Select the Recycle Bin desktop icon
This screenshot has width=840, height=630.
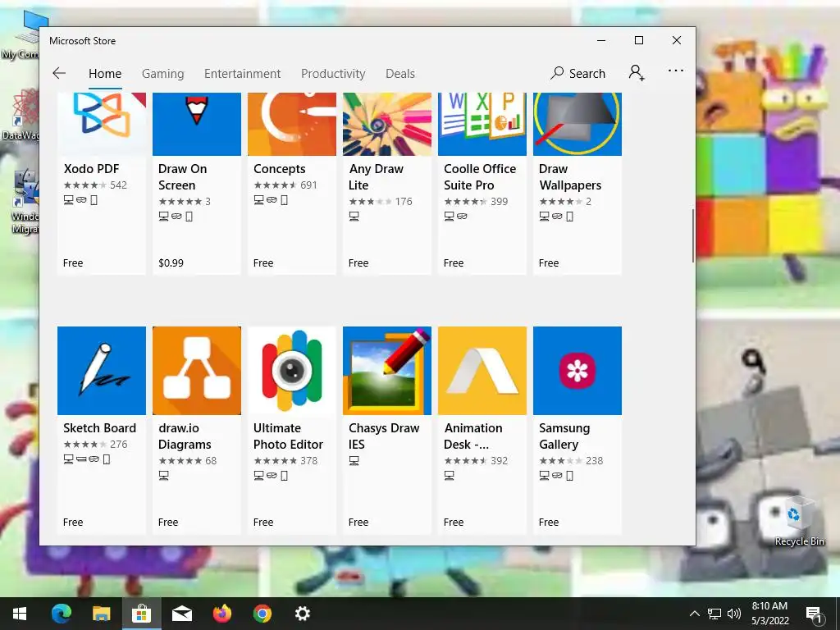point(799,521)
